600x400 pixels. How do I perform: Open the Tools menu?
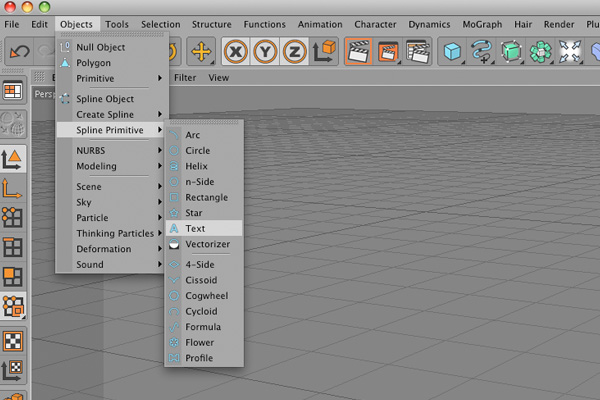point(117,24)
